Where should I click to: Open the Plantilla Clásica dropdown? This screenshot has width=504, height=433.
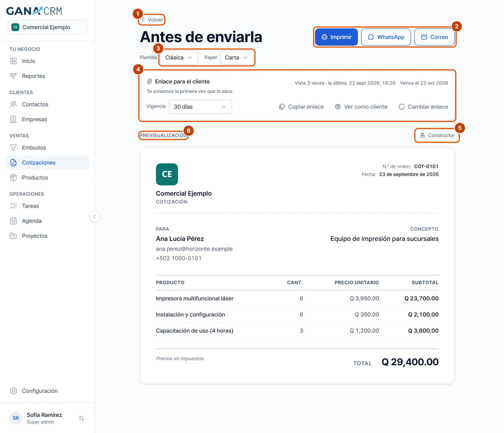pyautogui.click(x=179, y=57)
